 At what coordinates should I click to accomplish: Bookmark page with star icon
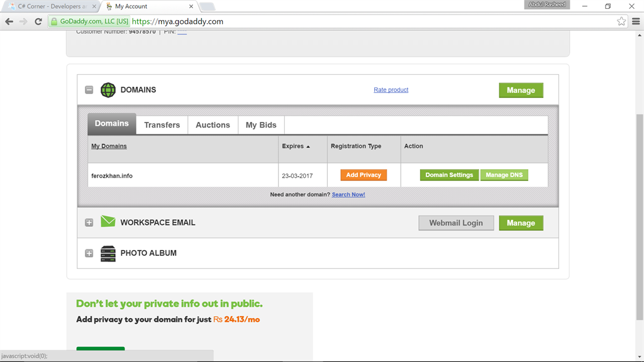coord(621,21)
